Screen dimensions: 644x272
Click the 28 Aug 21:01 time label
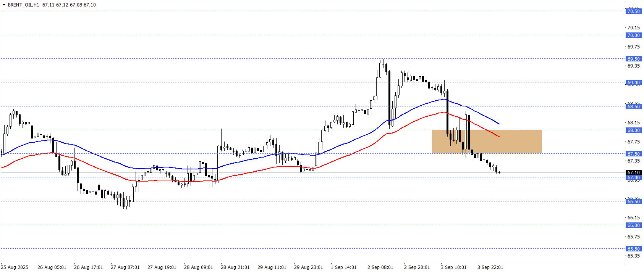(235, 267)
